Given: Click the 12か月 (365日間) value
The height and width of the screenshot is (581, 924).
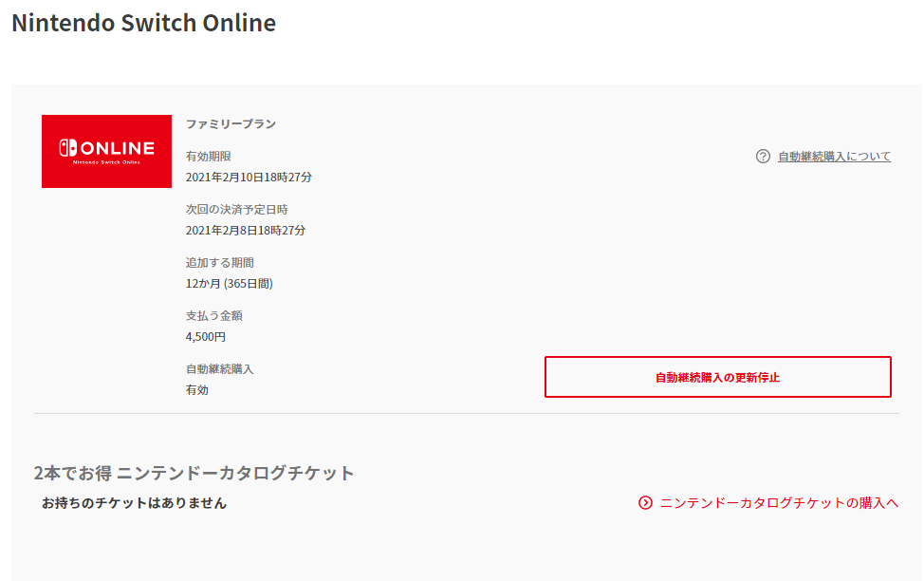Looking at the screenshot, I should (230, 284).
